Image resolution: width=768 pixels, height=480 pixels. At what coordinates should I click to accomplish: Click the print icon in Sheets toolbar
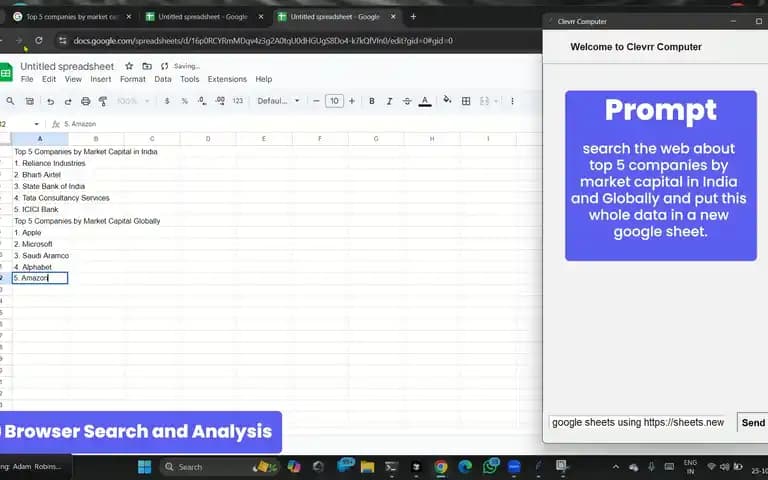click(x=86, y=101)
